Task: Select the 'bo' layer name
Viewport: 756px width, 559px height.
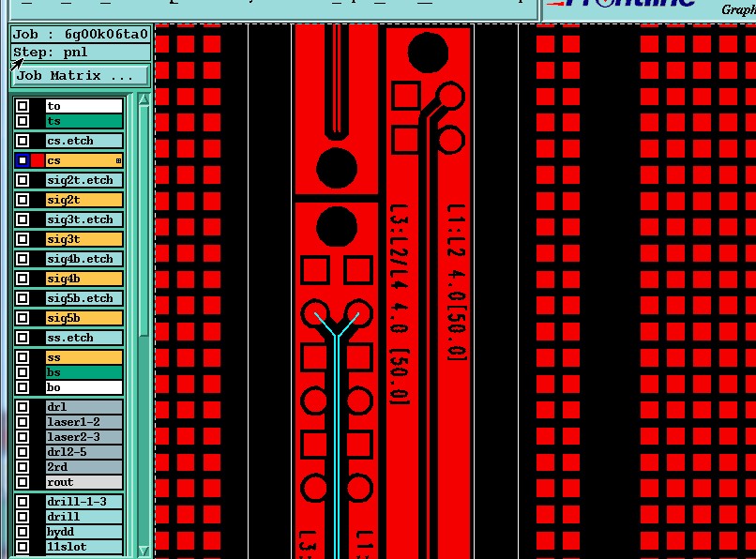Action: click(83, 387)
